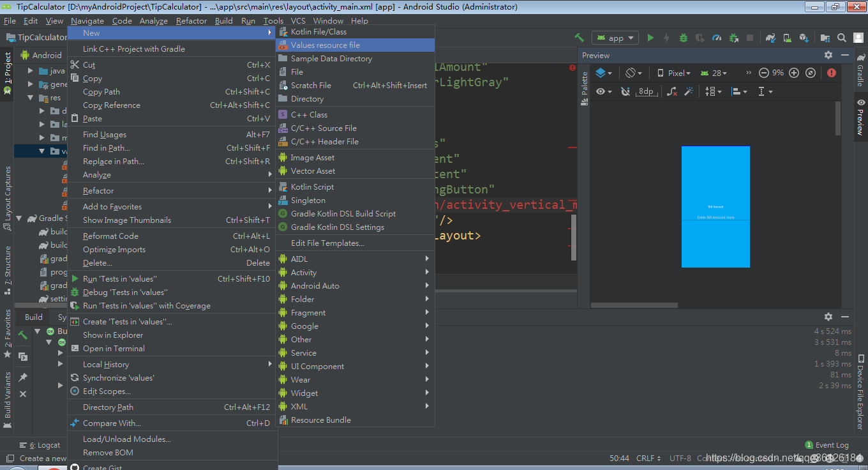Open SDK Manager icon in toolbar
Image resolution: width=868 pixels, height=470 pixels.
[x=804, y=38]
